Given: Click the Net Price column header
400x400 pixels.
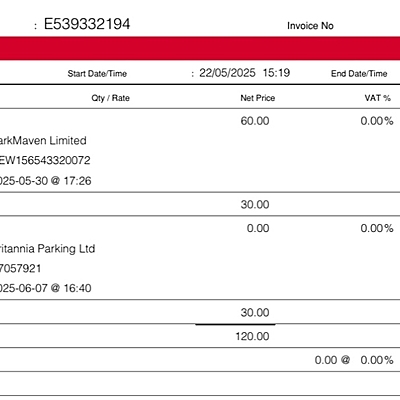Looking at the screenshot, I should [x=258, y=98].
